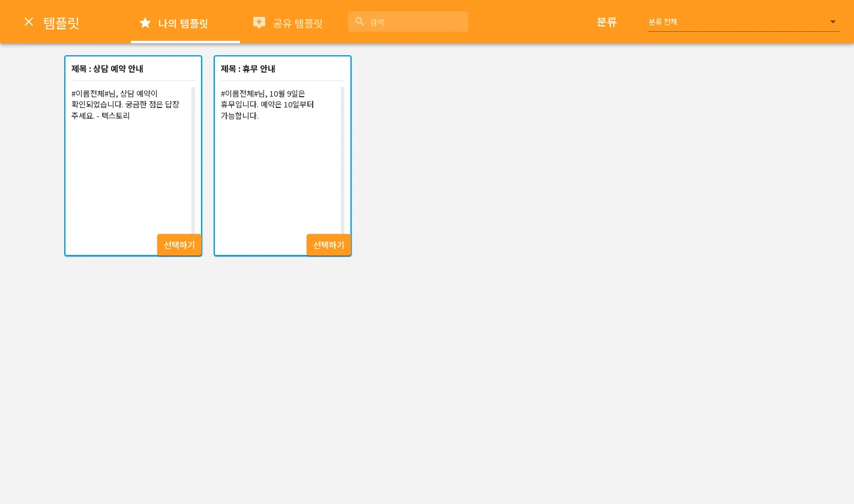
Task: Switch to the 나의 템플릿 tab
Action: pos(185,23)
